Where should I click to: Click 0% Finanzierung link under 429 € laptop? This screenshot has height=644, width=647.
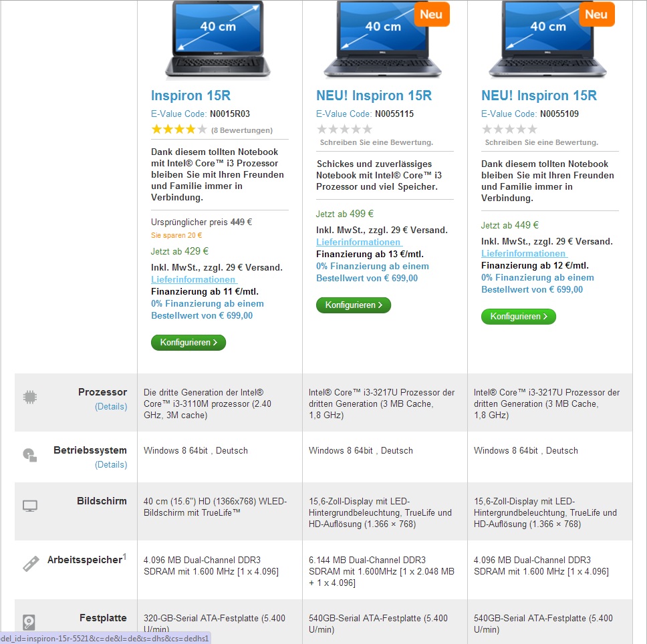point(207,309)
